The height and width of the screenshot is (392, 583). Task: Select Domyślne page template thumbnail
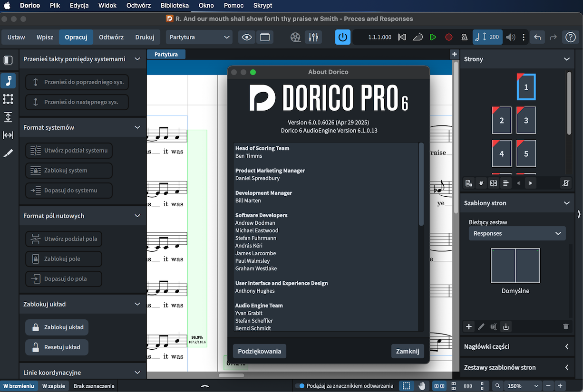pyautogui.click(x=515, y=266)
